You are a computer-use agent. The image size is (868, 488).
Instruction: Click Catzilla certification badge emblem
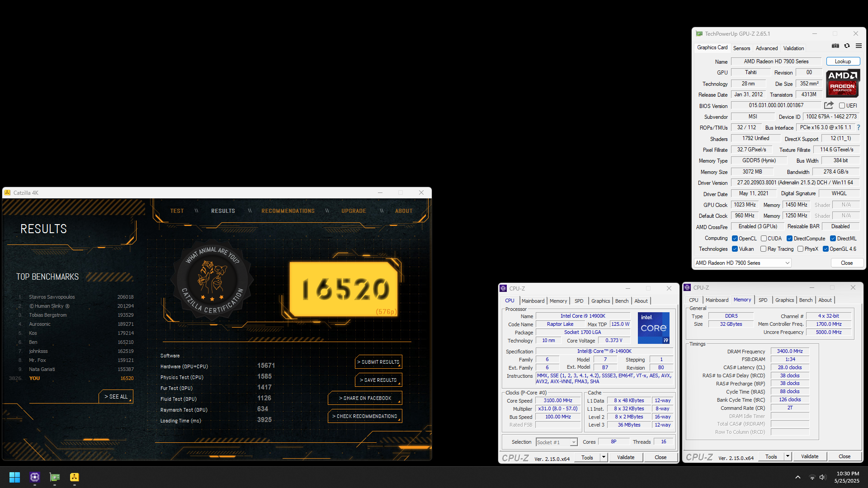[x=212, y=280]
